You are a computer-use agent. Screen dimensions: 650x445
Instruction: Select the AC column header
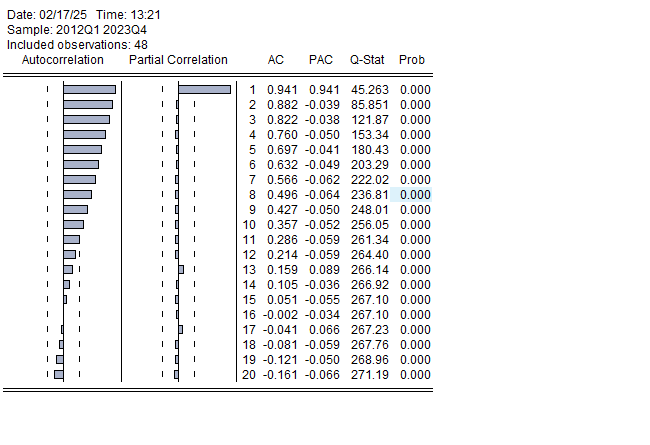(x=276, y=60)
